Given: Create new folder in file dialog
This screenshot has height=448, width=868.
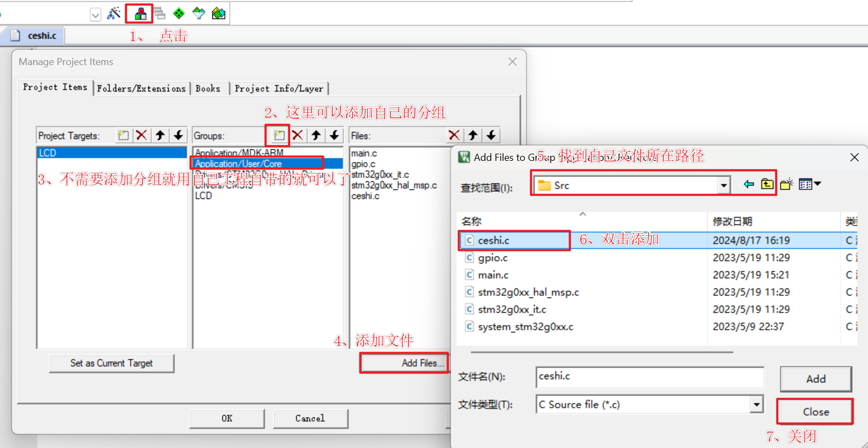Looking at the screenshot, I should pyautogui.click(x=786, y=184).
